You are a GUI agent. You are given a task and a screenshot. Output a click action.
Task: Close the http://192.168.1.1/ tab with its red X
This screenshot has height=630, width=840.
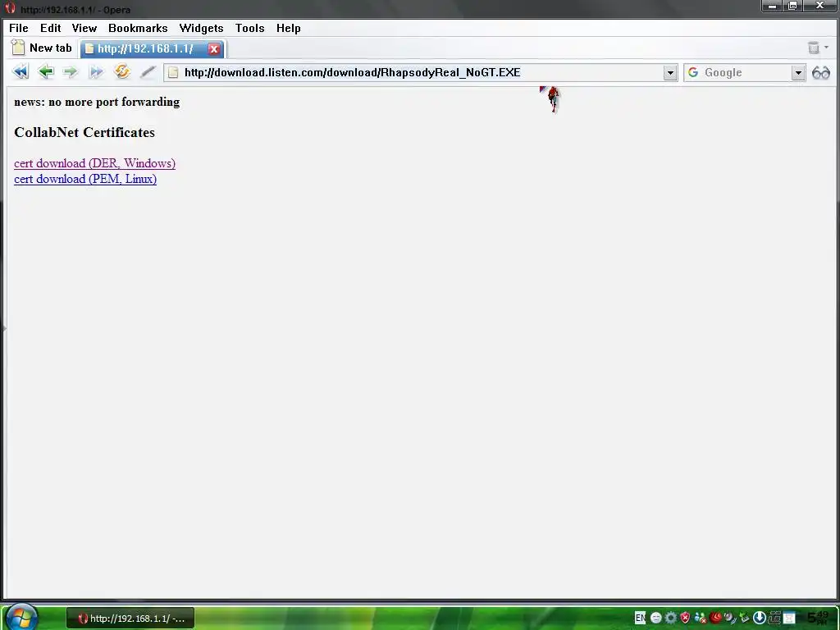pos(214,48)
